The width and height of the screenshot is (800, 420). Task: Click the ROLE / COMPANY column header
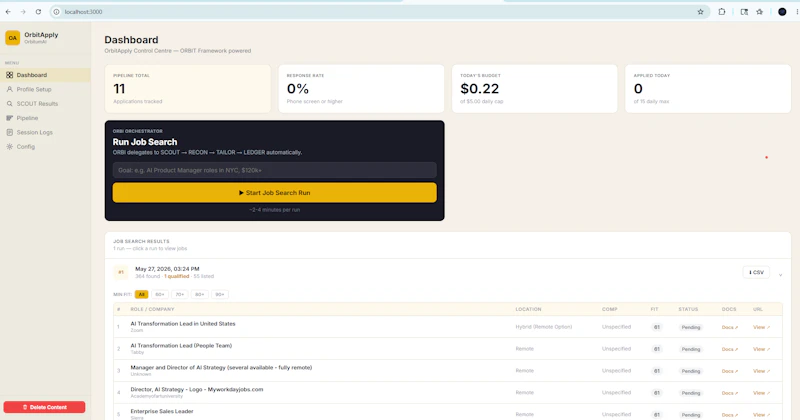click(152, 309)
